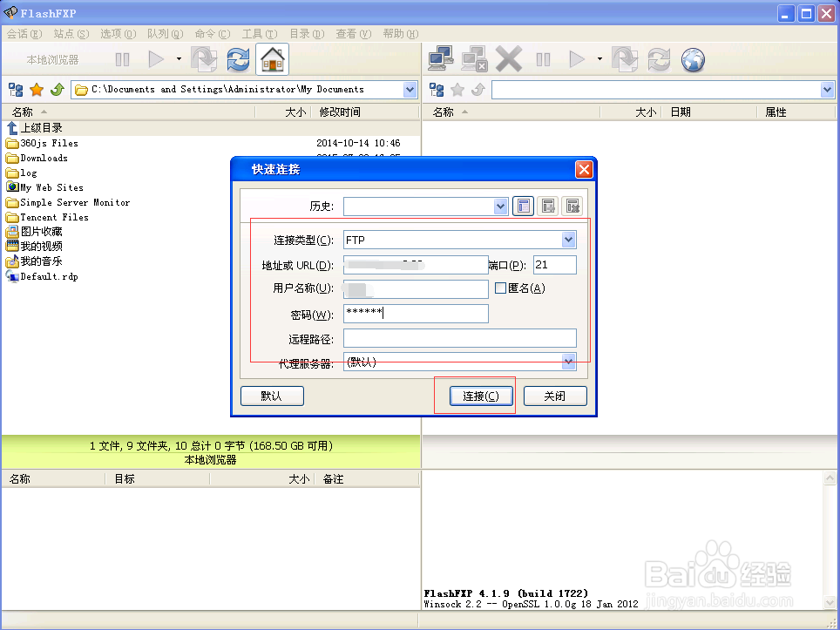This screenshot has height=630, width=840.
Task: Click the local folder tree icon
Action: [x=16, y=90]
